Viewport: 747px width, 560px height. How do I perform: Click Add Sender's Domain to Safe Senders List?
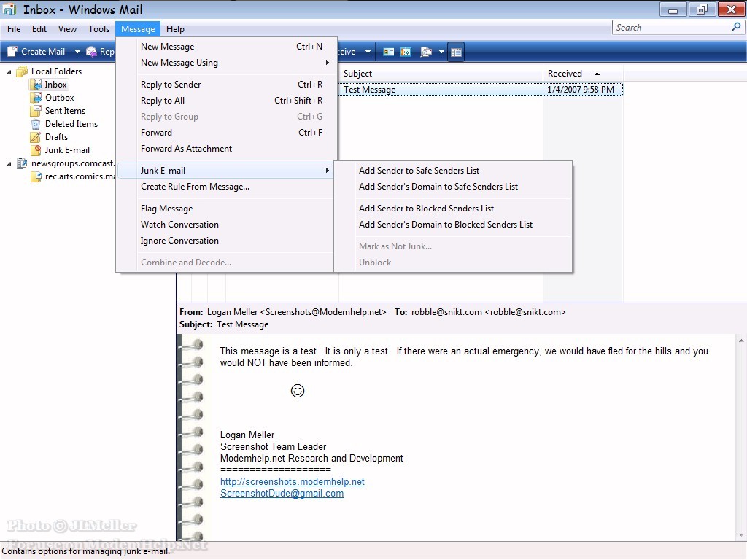(453, 187)
